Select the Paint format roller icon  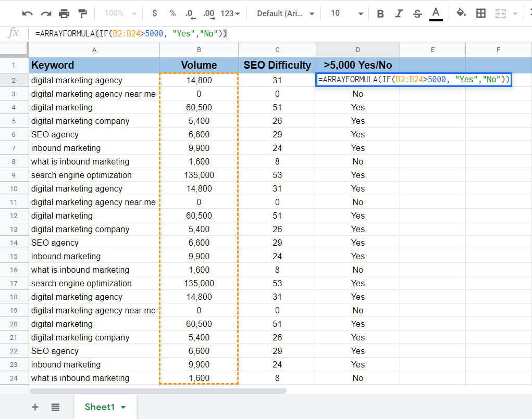tap(82, 14)
